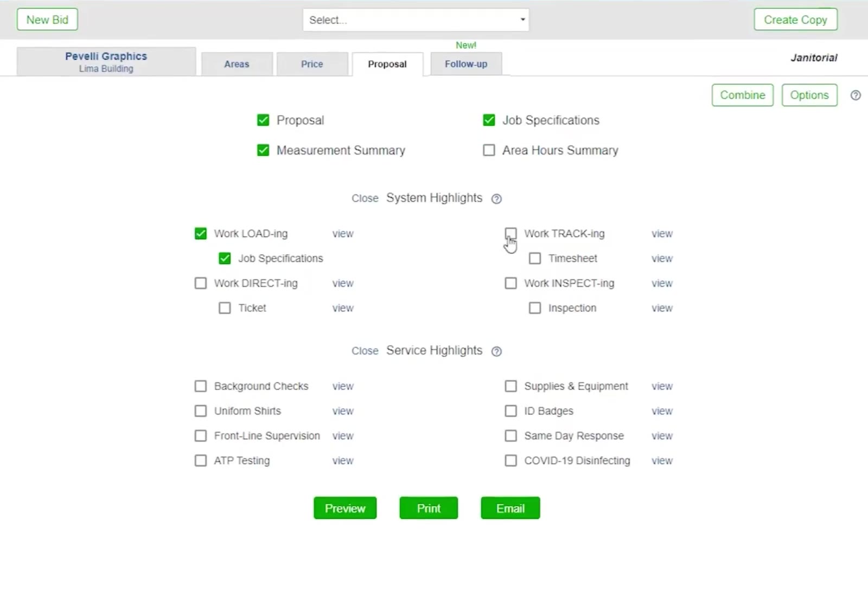Check Background Checks option
The width and height of the screenshot is (868, 603).
(x=201, y=386)
